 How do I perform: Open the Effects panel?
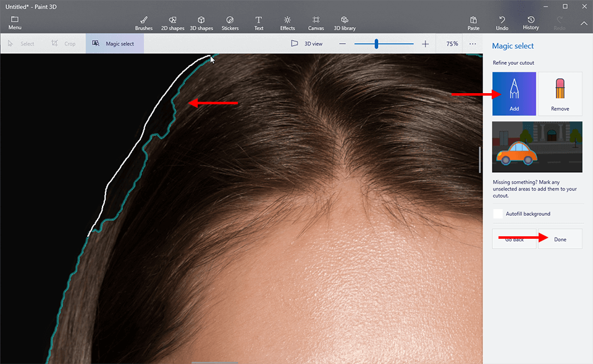tap(287, 23)
